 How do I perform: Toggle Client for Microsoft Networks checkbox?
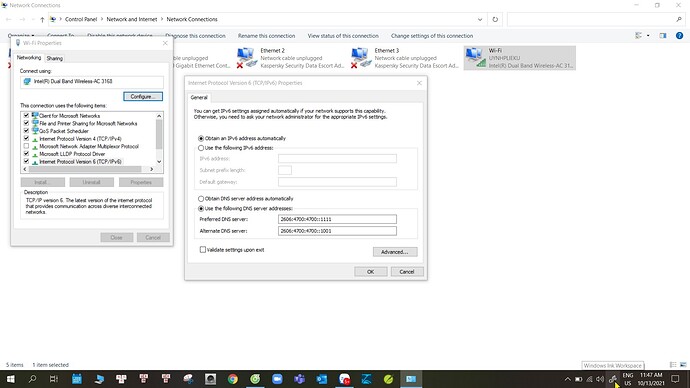coord(26,116)
